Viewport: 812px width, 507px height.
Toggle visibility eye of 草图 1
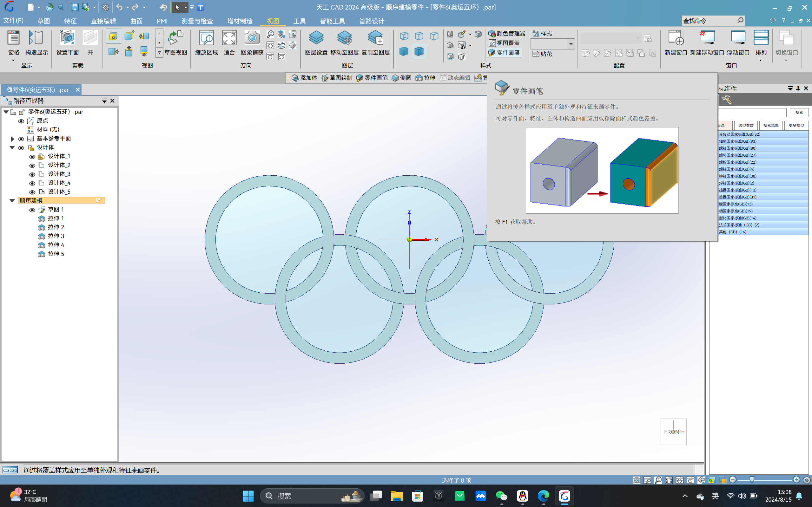coord(32,210)
